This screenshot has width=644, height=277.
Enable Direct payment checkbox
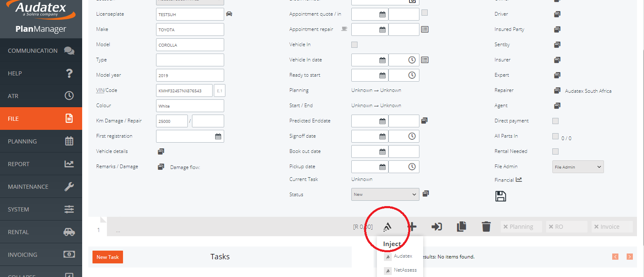[x=555, y=121]
